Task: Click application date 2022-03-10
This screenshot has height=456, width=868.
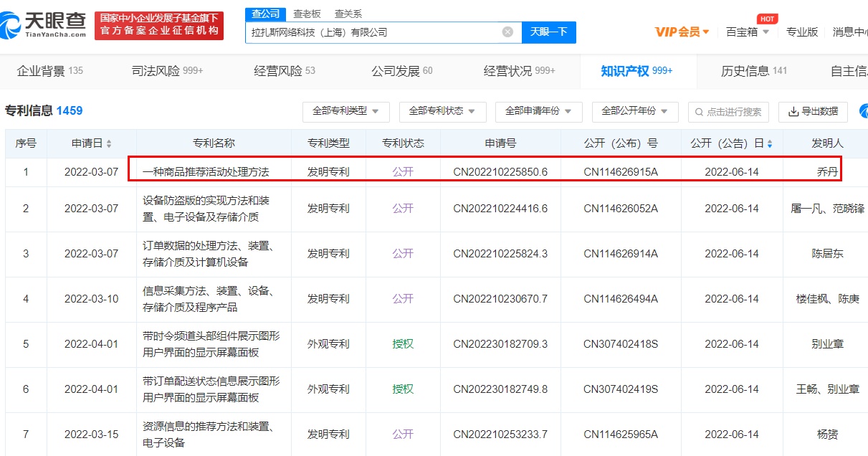Action: pos(92,299)
